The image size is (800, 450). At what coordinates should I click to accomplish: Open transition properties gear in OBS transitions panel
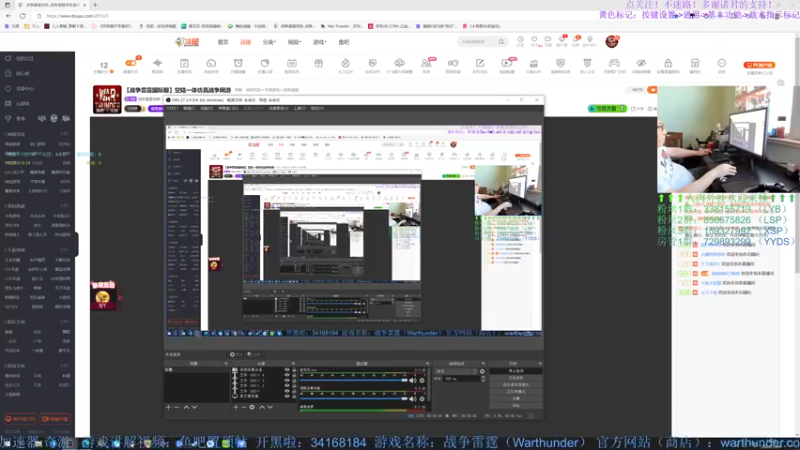coord(482,371)
